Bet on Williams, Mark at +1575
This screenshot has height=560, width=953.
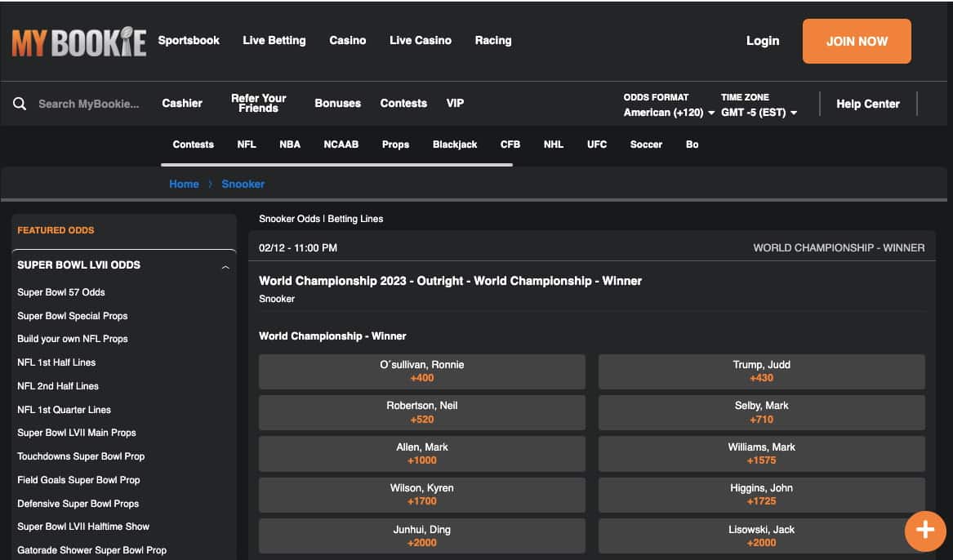click(x=762, y=454)
